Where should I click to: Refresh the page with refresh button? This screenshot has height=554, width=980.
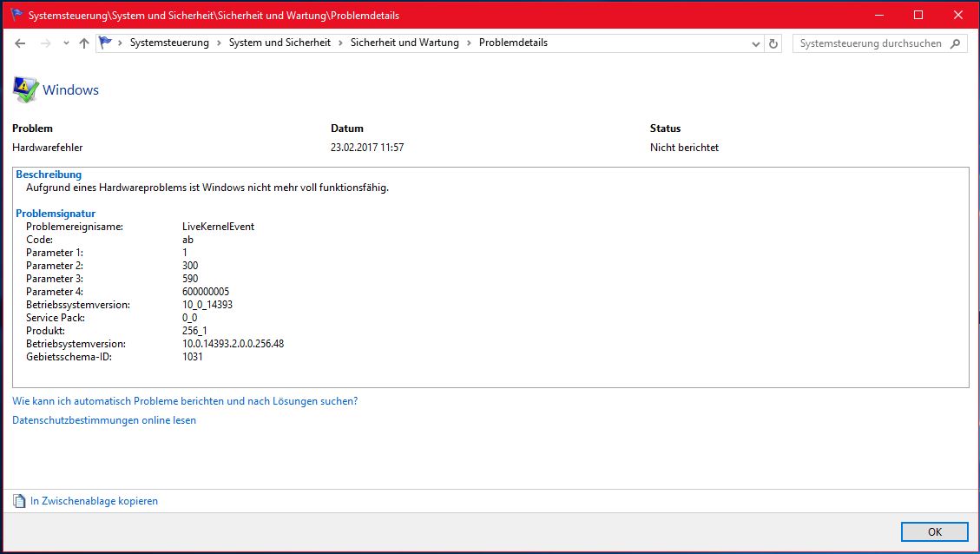[773, 43]
